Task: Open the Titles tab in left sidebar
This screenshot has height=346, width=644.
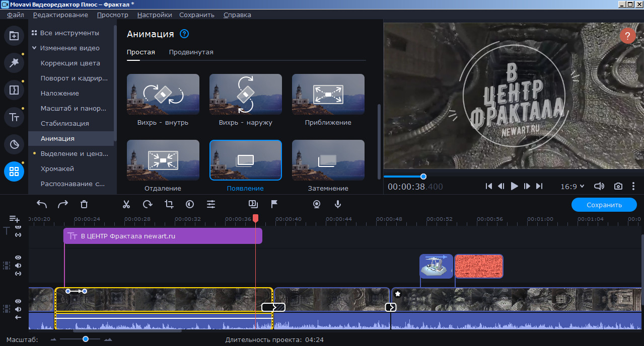Action: 14,118
